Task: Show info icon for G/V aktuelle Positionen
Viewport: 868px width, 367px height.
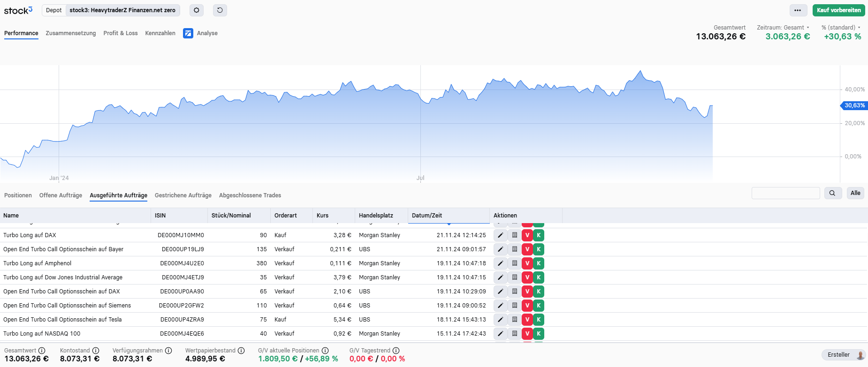Action: tap(325, 351)
